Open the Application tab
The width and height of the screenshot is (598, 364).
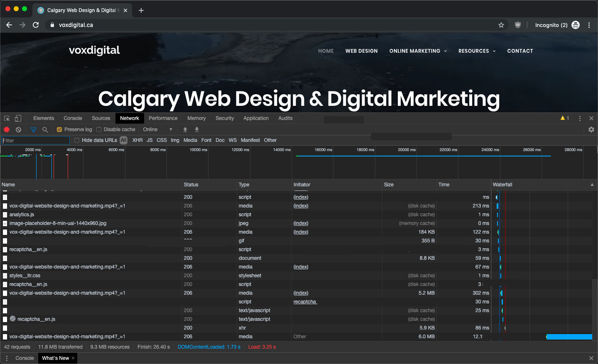[x=256, y=118]
